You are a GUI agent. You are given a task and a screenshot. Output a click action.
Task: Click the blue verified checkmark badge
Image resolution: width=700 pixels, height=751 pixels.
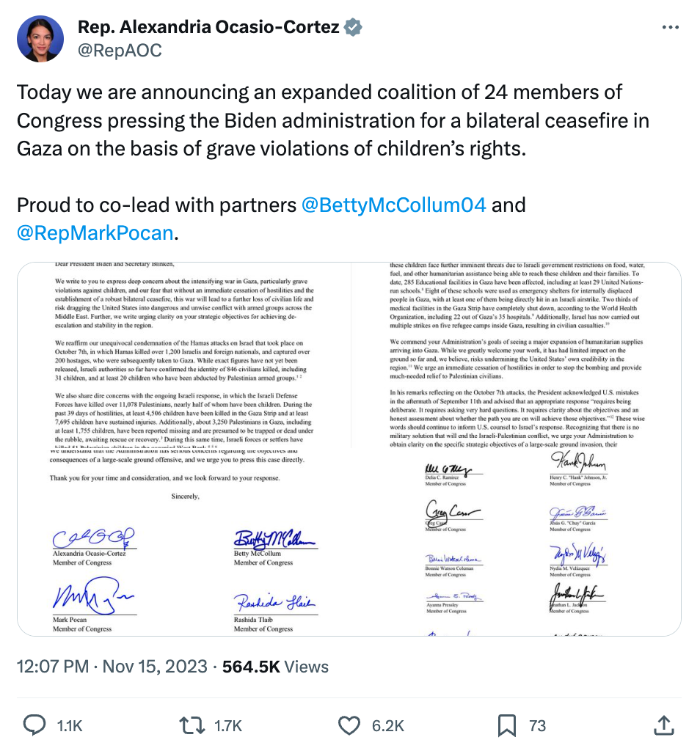pos(353,28)
